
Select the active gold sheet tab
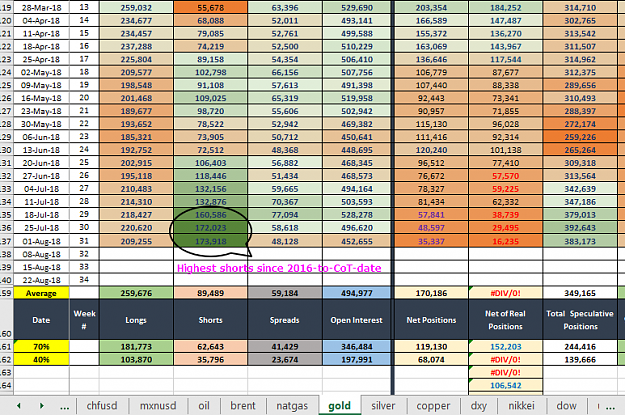click(340, 406)
